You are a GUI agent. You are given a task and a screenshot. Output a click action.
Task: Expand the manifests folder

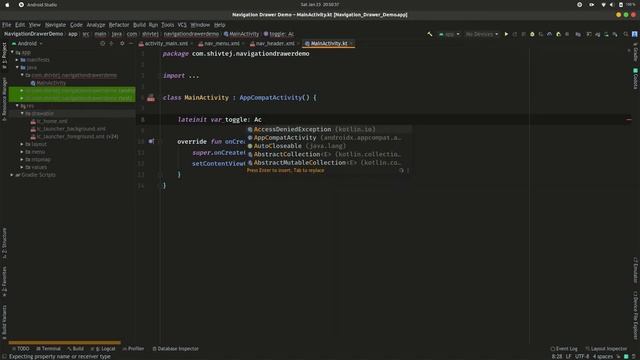tap(17, 60)
